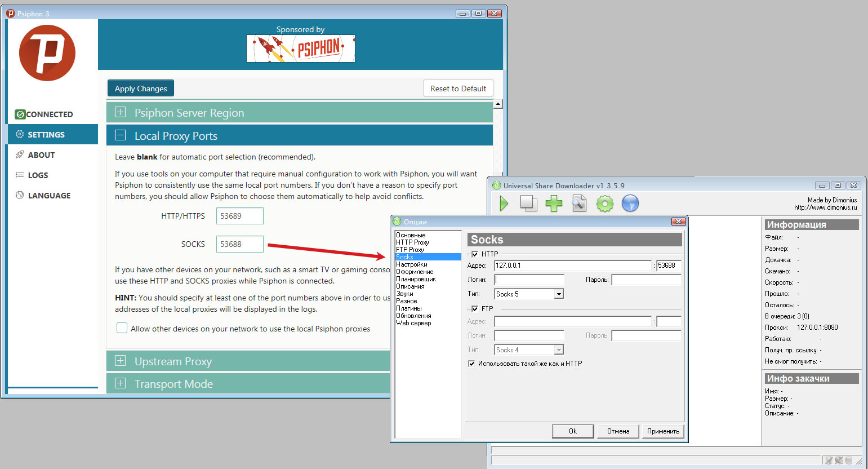Select Основные in options list

(x=428, y=235)
